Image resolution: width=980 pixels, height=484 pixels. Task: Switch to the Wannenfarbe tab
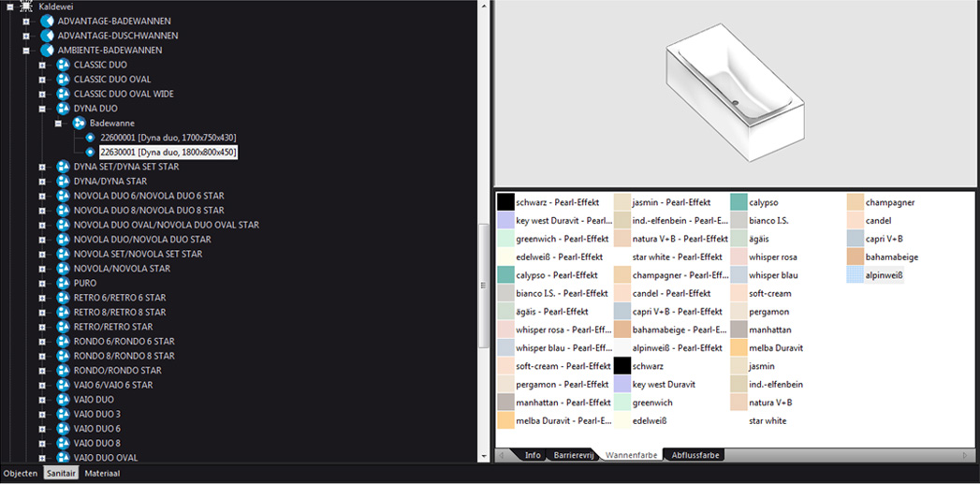pyautogui.click(x=631, y=455)
